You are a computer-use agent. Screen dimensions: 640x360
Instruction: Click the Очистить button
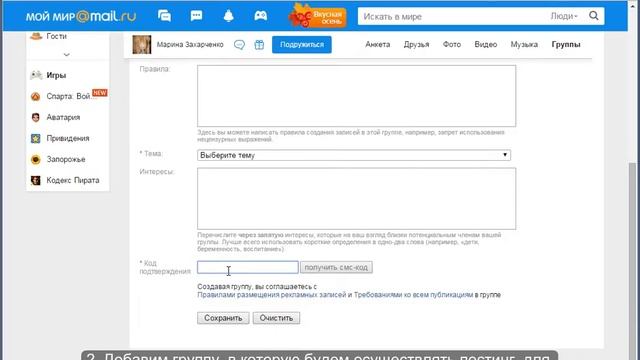(x=276, y=318)
